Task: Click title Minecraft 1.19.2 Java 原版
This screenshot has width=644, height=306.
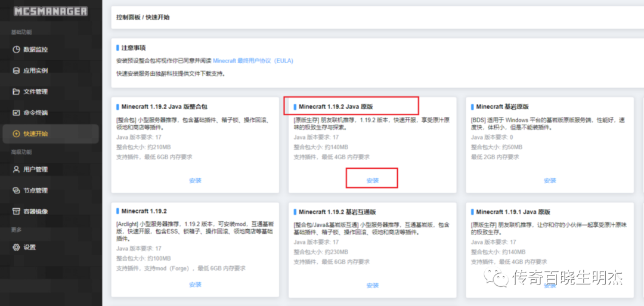Action: [336, 107]
